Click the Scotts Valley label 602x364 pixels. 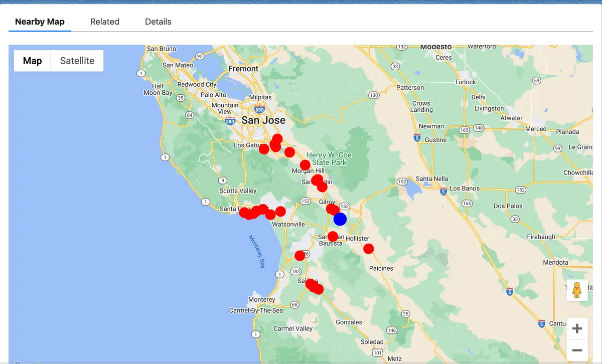[238, 191]
